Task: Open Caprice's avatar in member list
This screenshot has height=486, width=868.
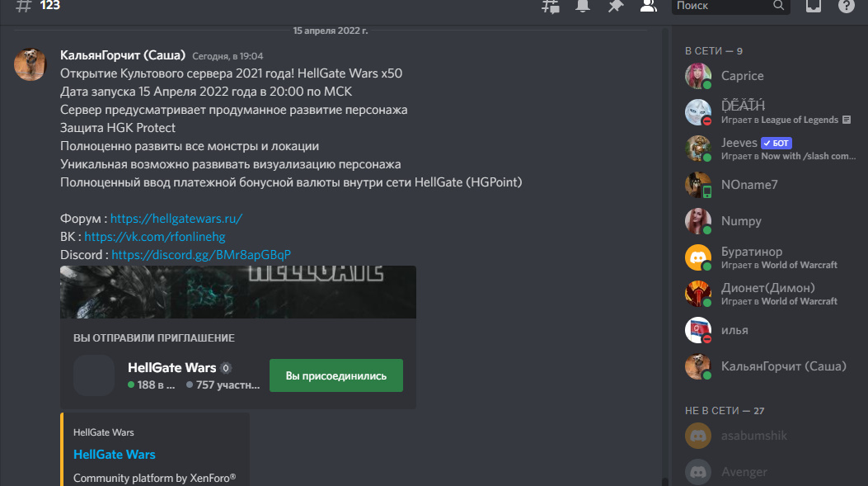Action: coord(698,76)
